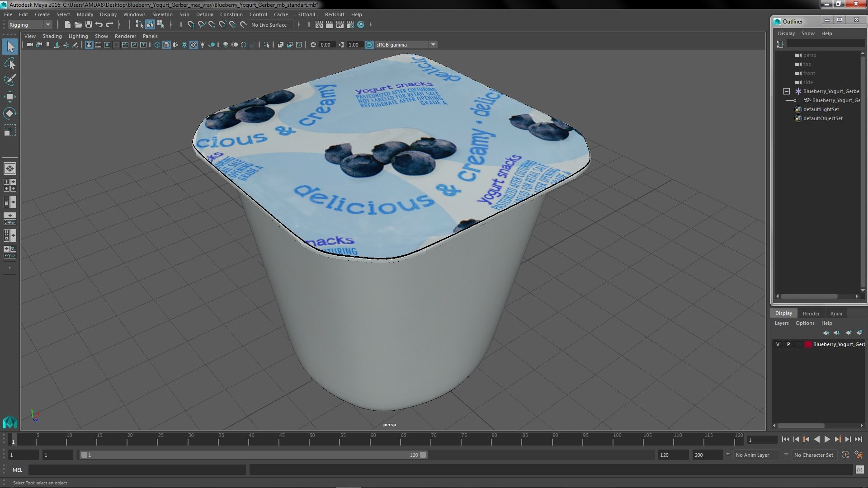868x488 pixels.
Task: Toggle viewport grid display icon
Action: coord(89,45)
